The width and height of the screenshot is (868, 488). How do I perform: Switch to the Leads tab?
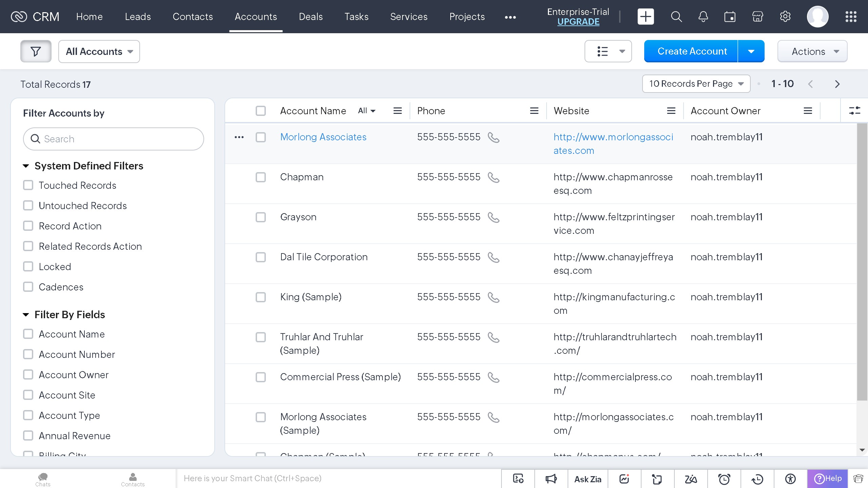coord(138,17)
